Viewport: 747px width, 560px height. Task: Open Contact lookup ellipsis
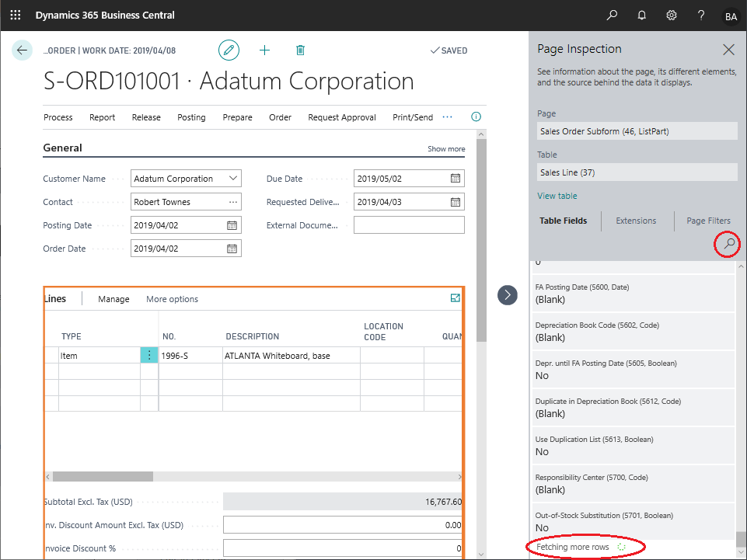pyautogui.click(x=233, y=202)
